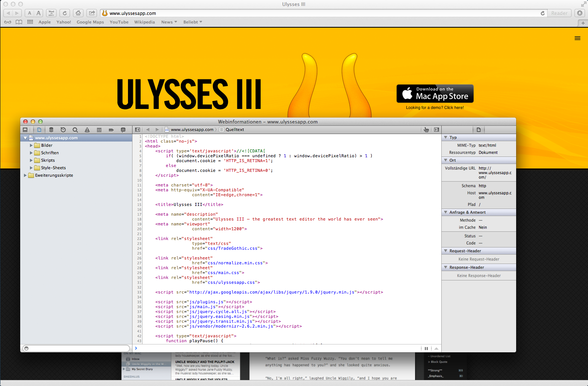Pause script execution in quick console bar

[x=426, y=349]
